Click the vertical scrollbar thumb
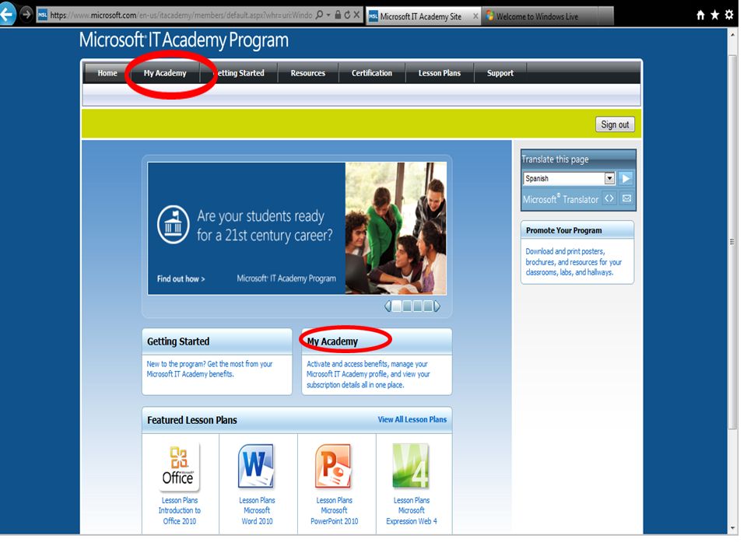The image size is (747, 560). [733, 243]
